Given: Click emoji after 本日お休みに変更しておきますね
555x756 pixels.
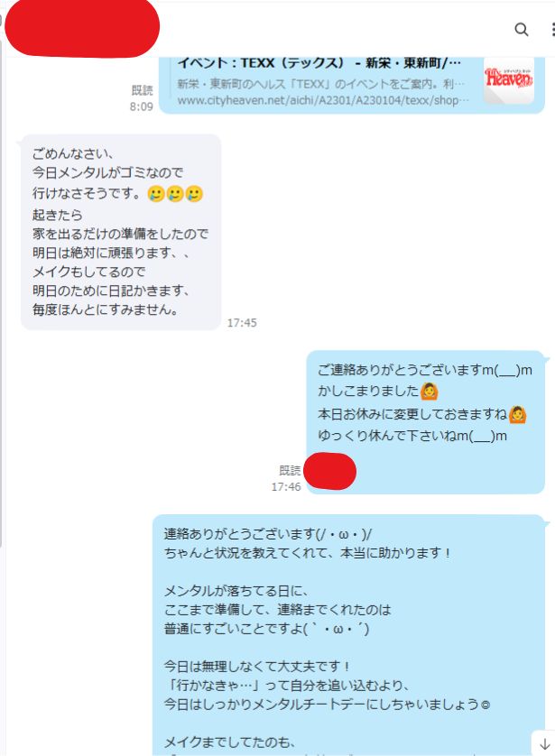Looking at the screenshot, I should [517, 414].
